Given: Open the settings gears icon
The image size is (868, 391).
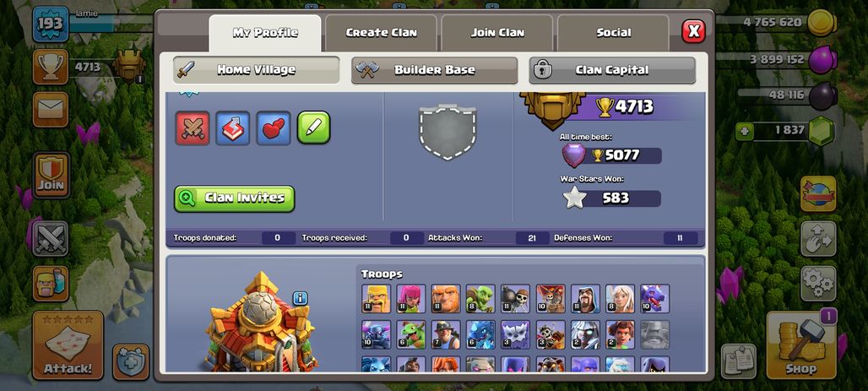Looking at the screenshot, I should [818, 284].
